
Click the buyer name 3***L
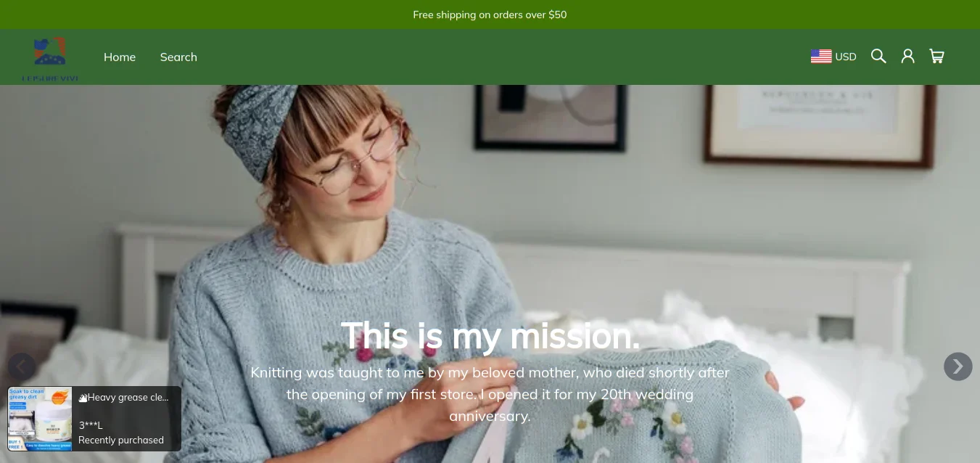point(91,425)
